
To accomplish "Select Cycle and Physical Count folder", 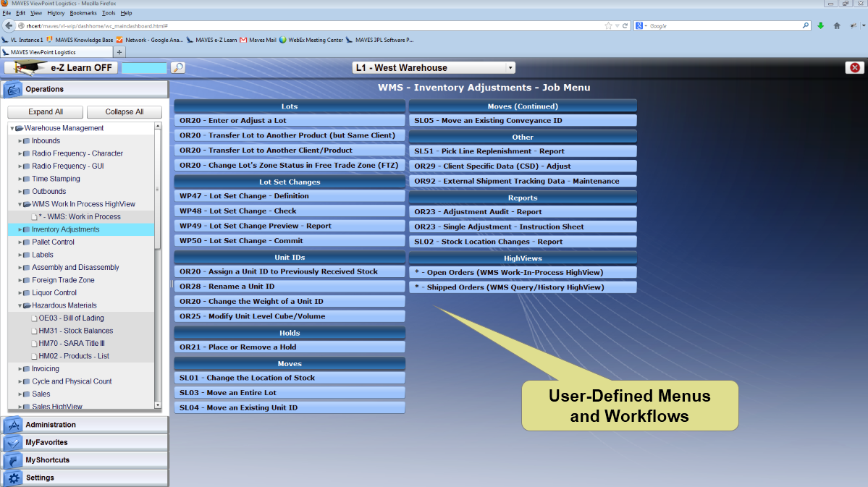I will (x=72, y=382).
